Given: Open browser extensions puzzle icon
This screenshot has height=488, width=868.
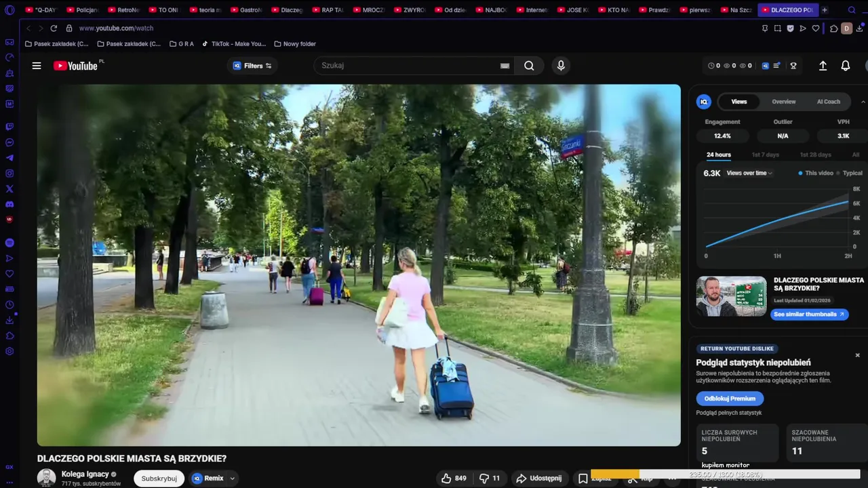Looking at the screenshot, I should 834,28.
